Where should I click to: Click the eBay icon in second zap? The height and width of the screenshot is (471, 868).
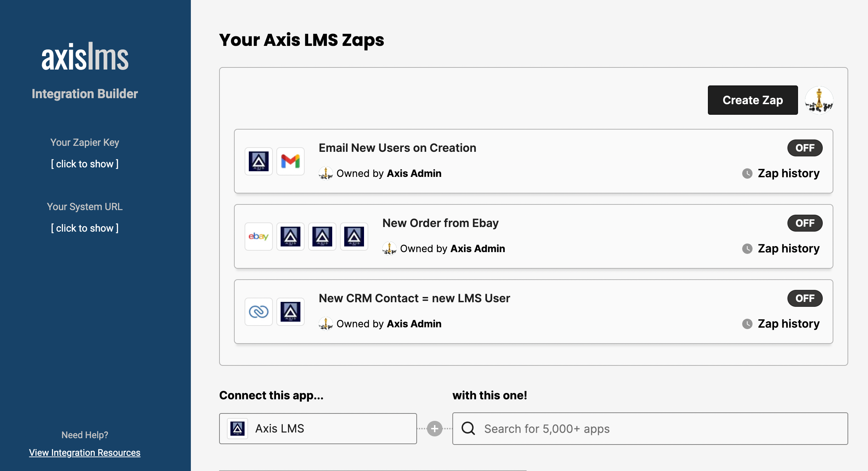[x=258, y=237]
